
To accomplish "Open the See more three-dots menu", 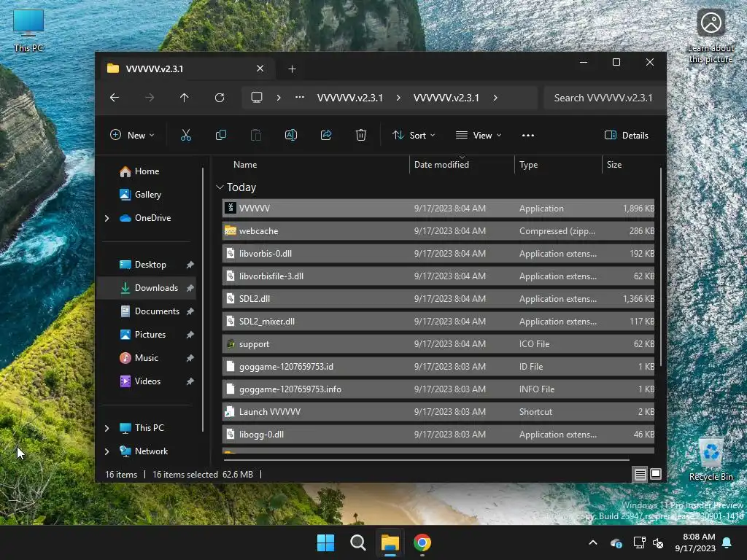I will 528,135.
